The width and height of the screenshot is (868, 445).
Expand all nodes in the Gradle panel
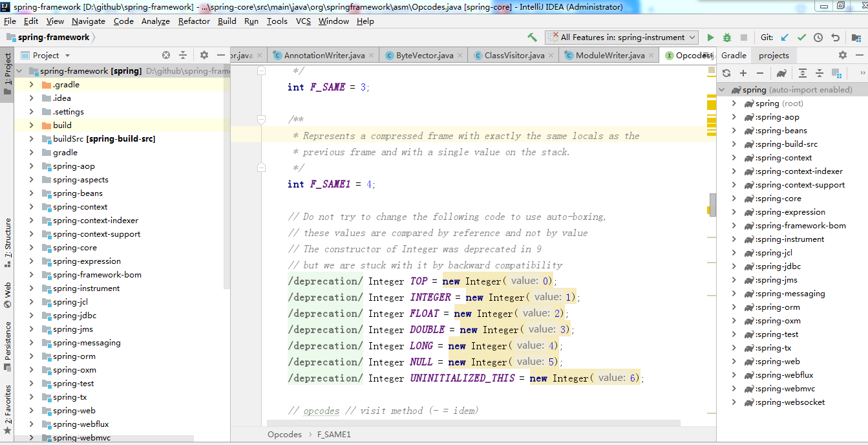point(802,73)
